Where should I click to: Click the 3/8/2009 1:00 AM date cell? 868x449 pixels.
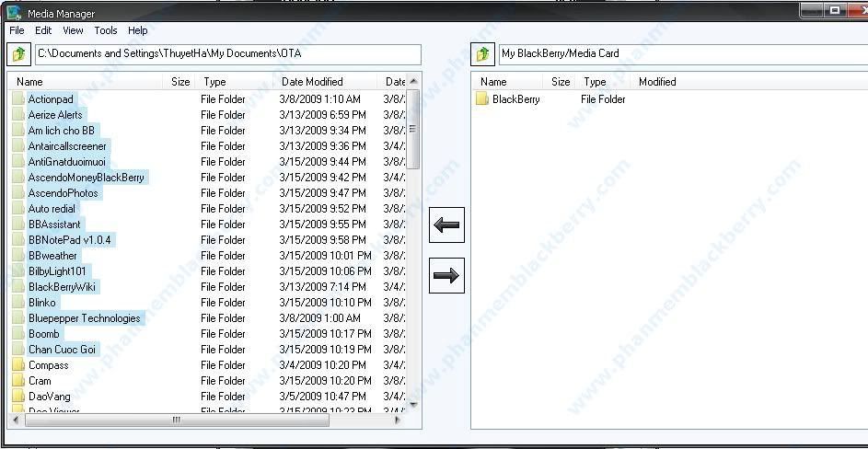[x=320, y=317]
